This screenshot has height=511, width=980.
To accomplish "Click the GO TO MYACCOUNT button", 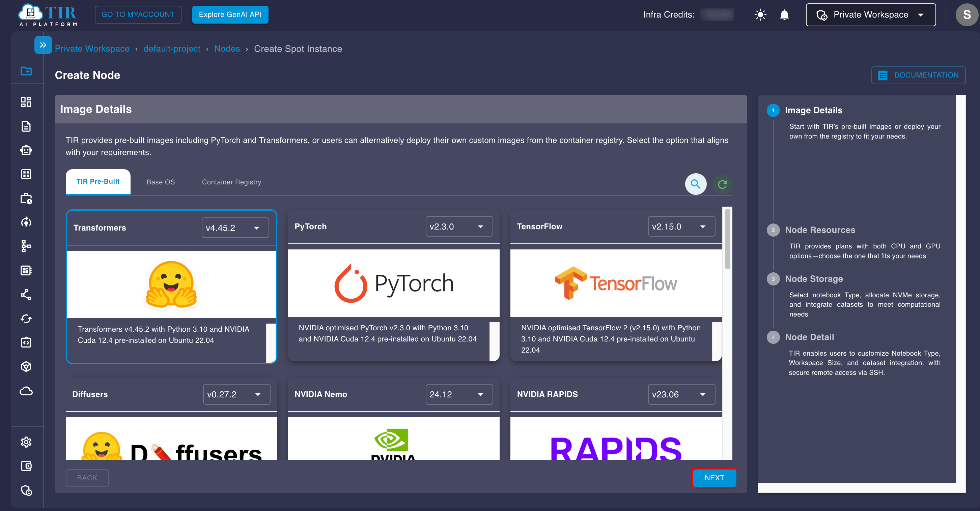I will coord(138,14).
